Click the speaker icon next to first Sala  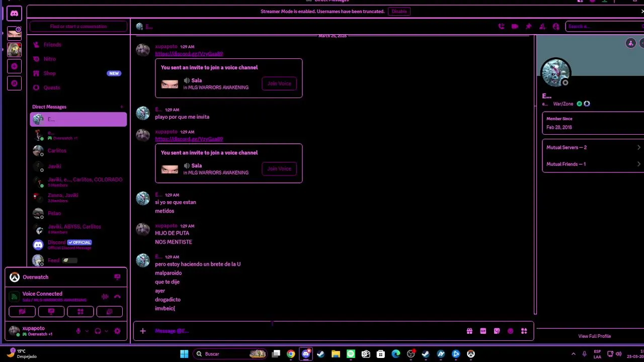[x=187, y=80]
